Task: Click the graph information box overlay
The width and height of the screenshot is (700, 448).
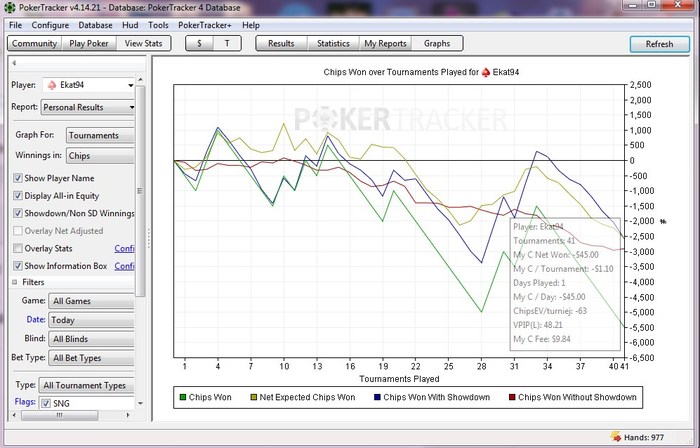Action: pos(565,284)
